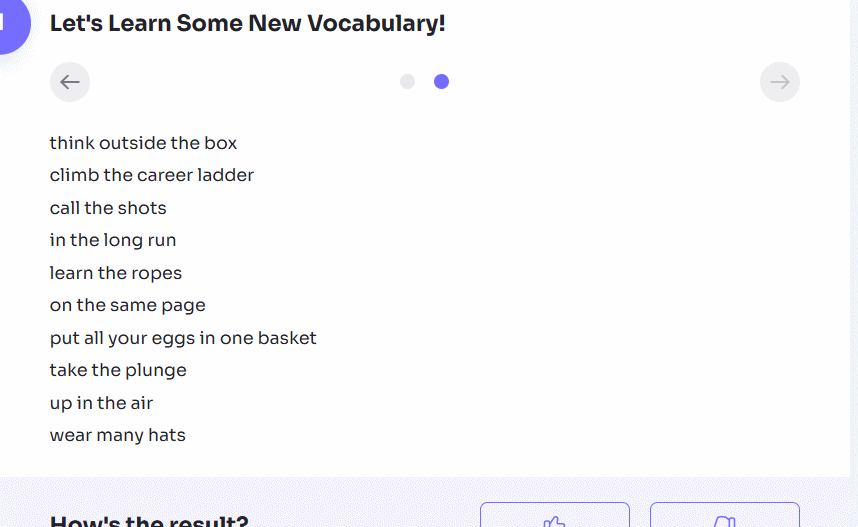Click the phrase "climb the career ladder"
The image size is (858, 527).
[152, 175]
